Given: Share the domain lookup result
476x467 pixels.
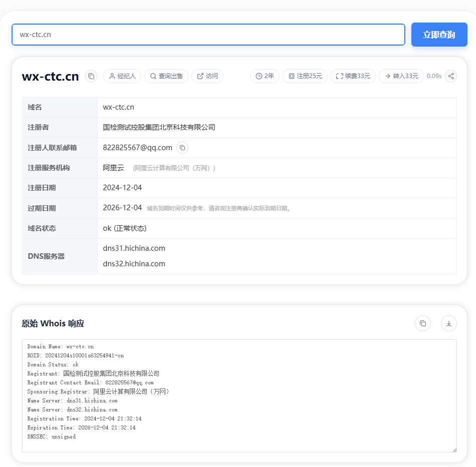Looking at the screenshot, I should click(451, 76).
